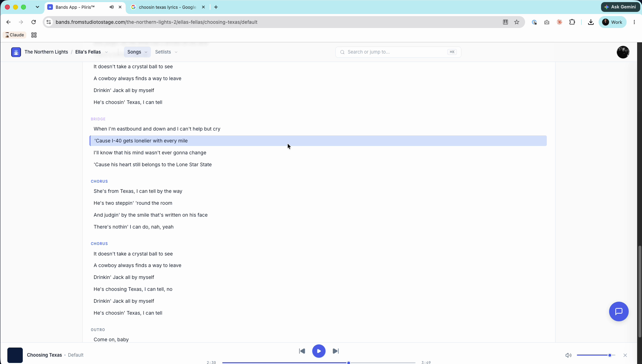Go back to the previous page
The width and height of the screenshot is (642, 364).
[8, 22]
